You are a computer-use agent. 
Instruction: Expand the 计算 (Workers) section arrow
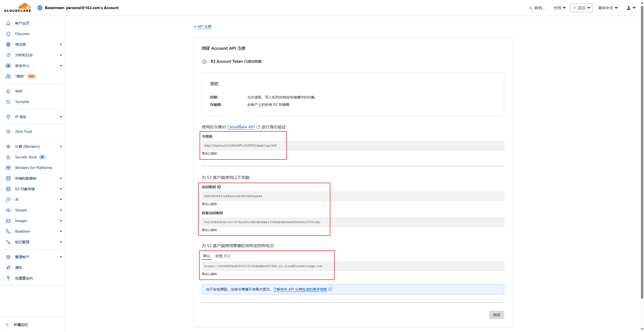[x=61, y=147]
